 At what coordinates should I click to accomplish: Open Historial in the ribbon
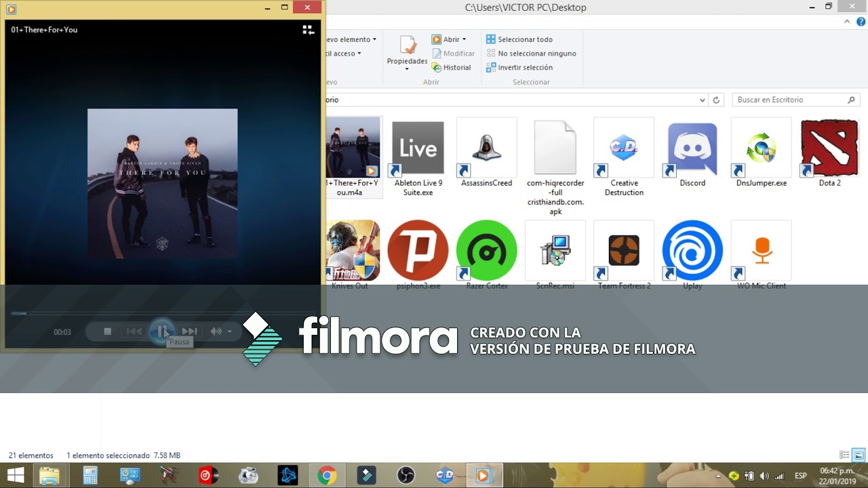click(451, 68)
